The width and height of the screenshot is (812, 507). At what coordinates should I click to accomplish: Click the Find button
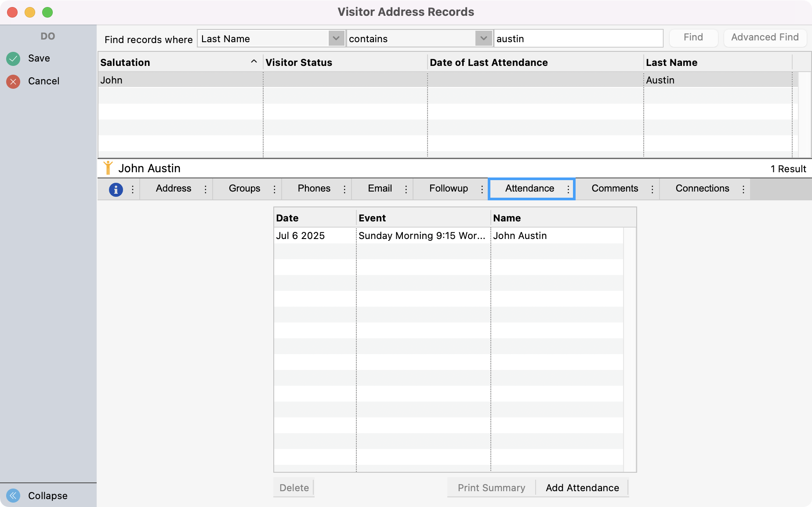tap(693, 37)
